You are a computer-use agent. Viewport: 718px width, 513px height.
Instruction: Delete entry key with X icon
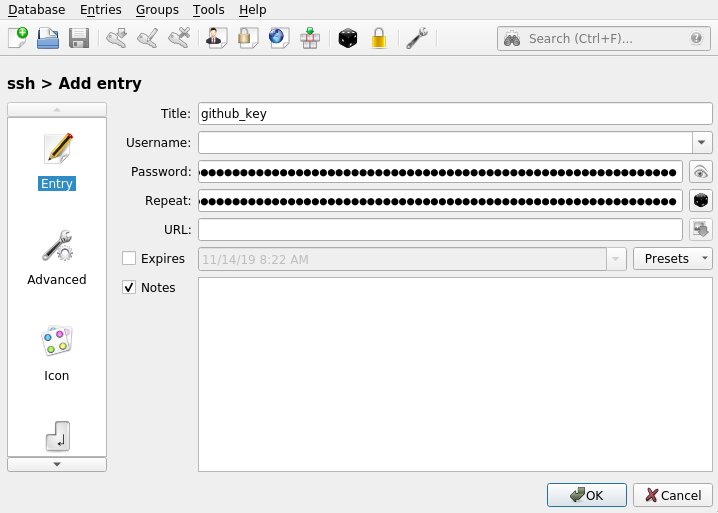tap(179, 38)
